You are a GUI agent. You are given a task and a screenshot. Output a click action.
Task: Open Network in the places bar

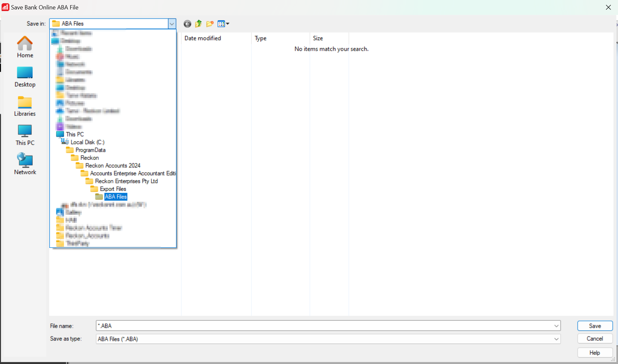[25, 164]
